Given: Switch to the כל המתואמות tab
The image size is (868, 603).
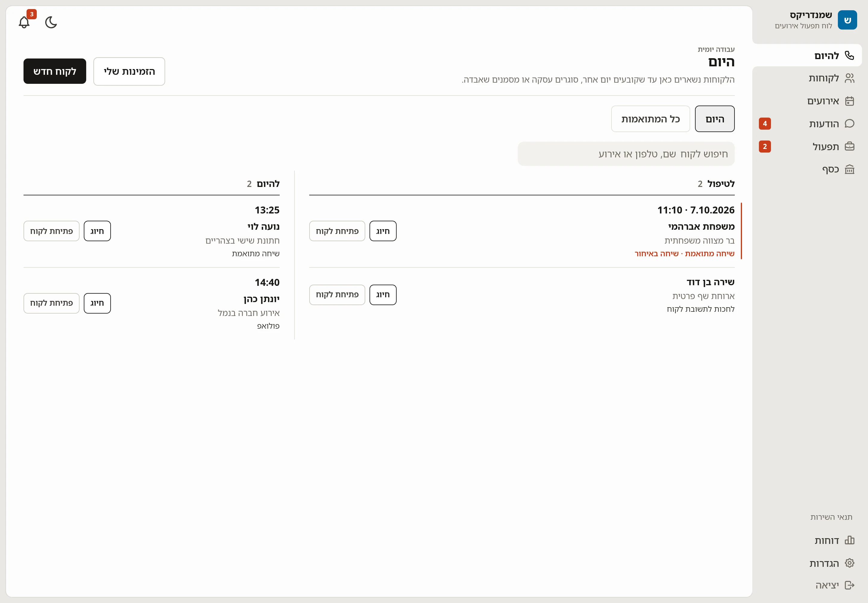Looking at the screenshot, I should click(650, 119).
